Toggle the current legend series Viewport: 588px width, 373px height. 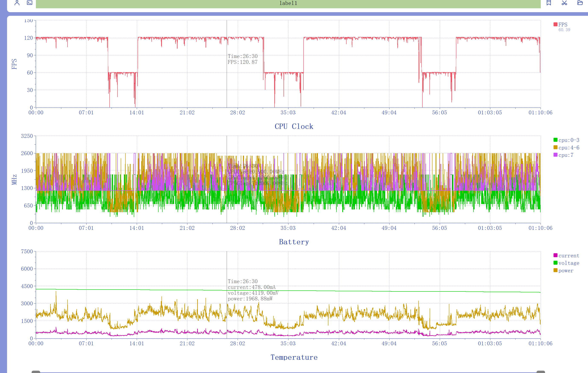pos(566,255)
